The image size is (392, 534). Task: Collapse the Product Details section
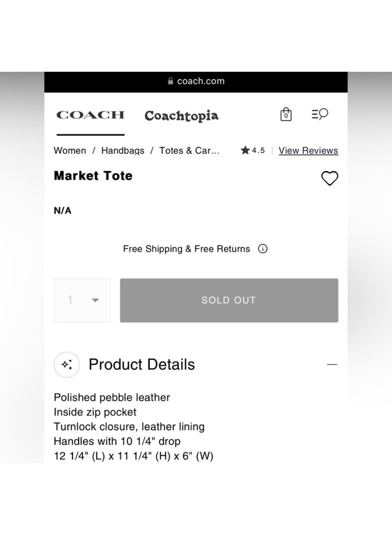pos(332,364)
